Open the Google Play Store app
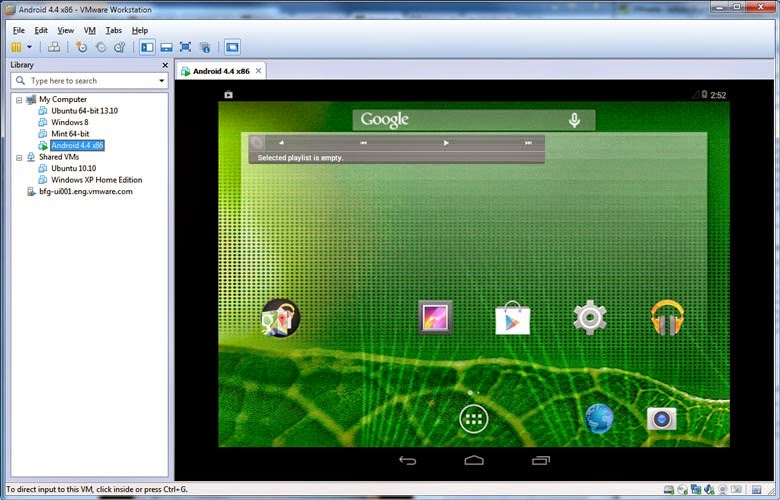780x500 pixels. click(x=512, y=317)
